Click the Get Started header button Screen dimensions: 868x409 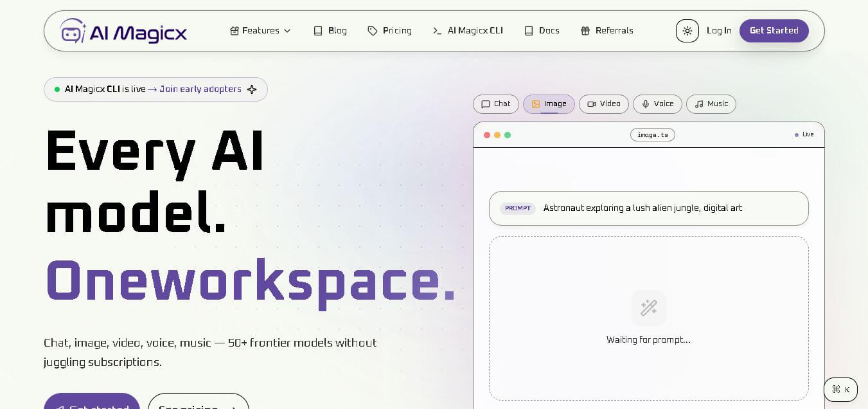tap(774, 31)
